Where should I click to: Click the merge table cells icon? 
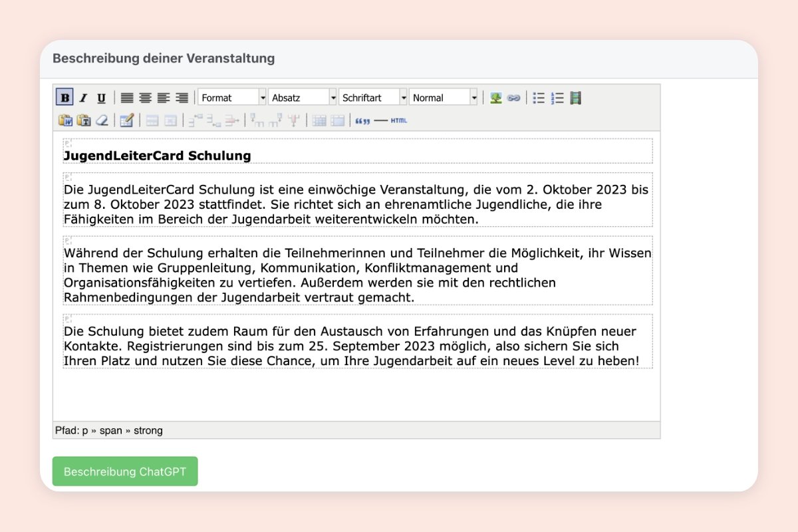coord(337,120)
